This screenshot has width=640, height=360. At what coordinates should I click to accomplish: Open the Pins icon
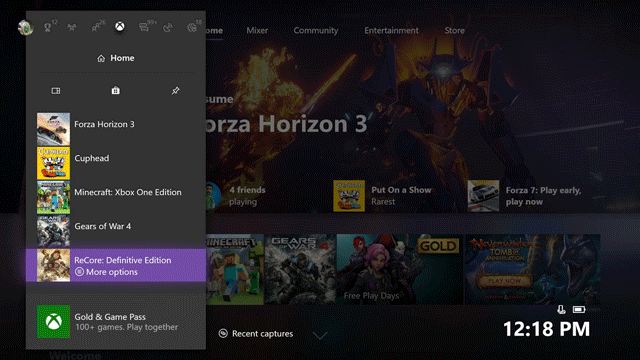click(x=176, y=91)
